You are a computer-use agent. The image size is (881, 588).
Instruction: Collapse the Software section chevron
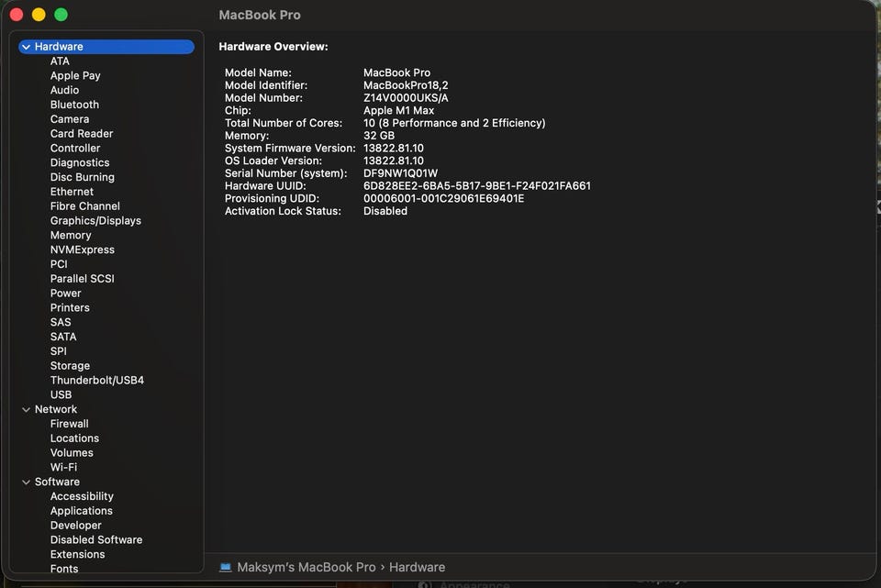click(x=27, y=483)
